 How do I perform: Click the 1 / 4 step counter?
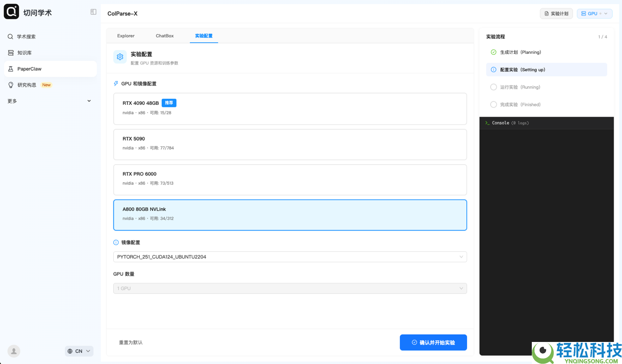(602, 37)
